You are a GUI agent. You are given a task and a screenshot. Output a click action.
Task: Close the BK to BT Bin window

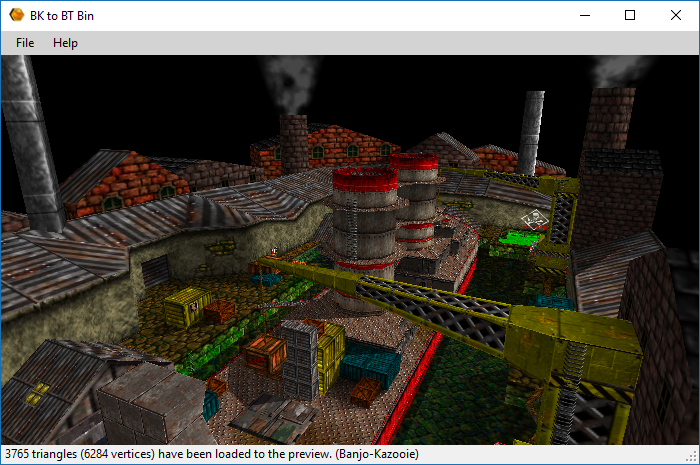[x=676, y=15]
